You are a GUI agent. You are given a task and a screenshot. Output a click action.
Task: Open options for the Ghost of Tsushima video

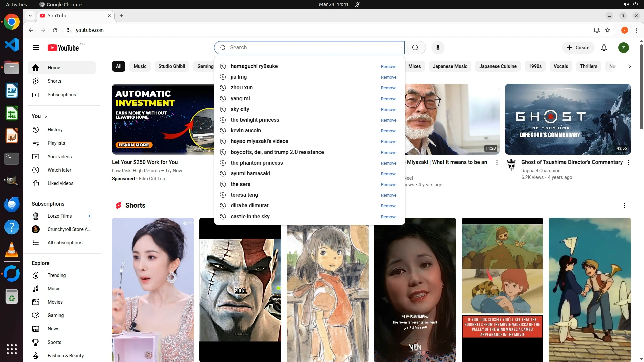coord(628,163)
